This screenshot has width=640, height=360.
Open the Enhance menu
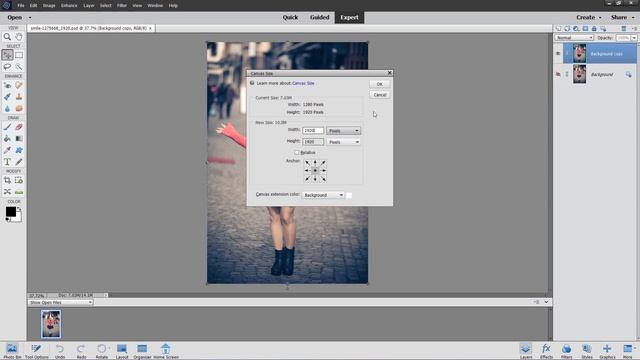pyautogui.click(x=69, y=6)
